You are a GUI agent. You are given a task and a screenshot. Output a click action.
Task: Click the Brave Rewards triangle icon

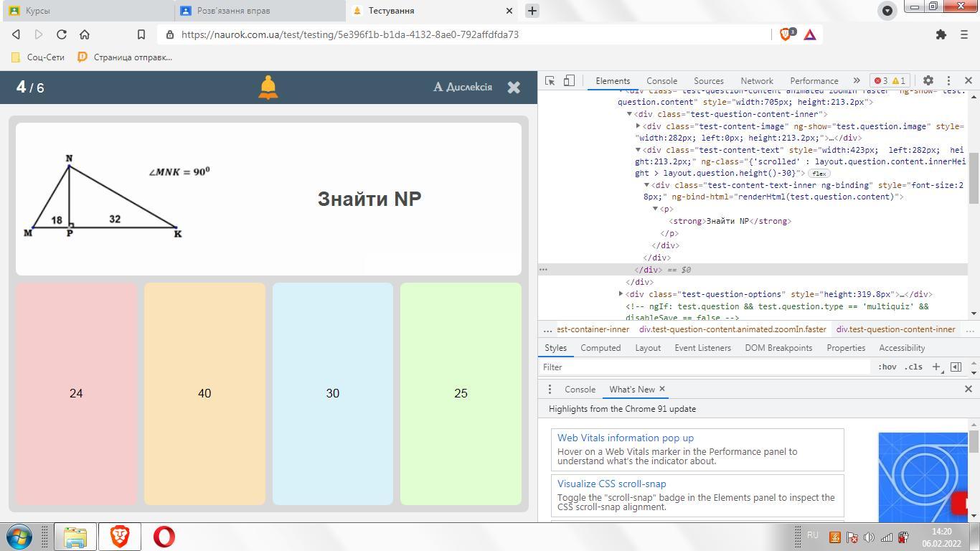[x=810, y=34]
